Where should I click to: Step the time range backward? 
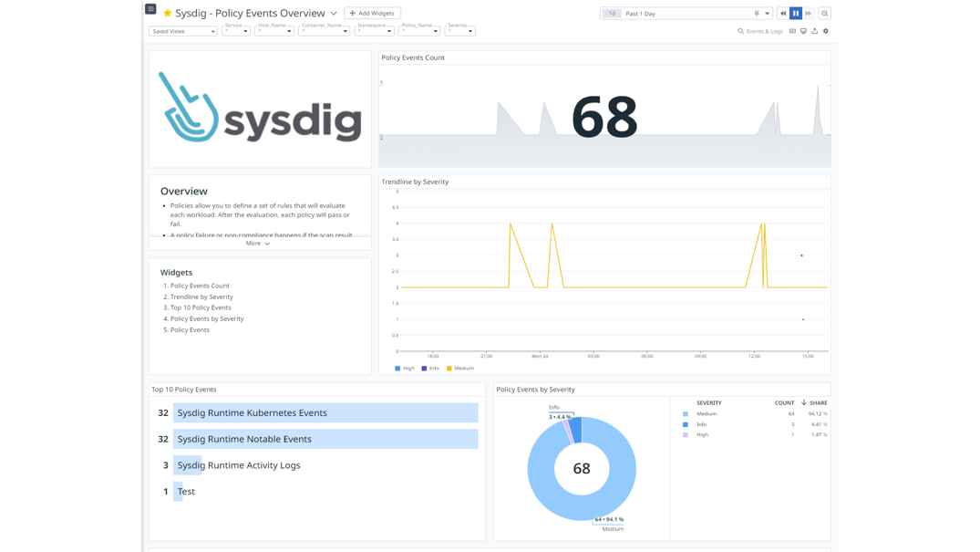tap(783, 12)
